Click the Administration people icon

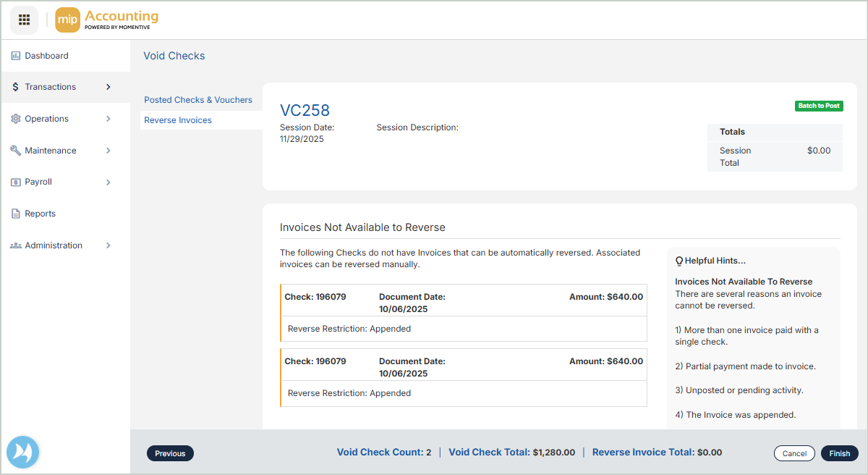(15, 245)
